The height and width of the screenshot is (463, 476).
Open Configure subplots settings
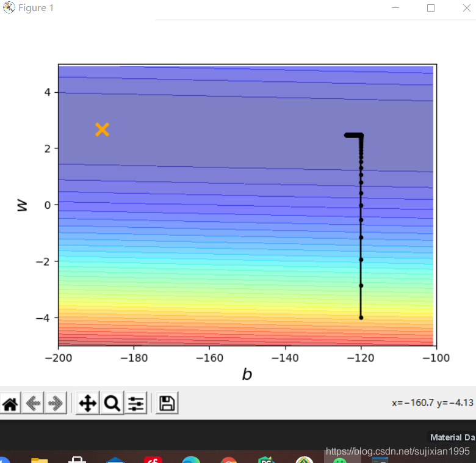(135, 404)
